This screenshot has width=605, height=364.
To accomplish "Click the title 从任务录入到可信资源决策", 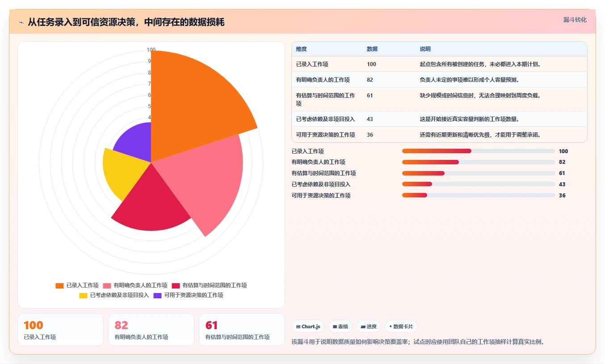I will (x=126, y=22).
